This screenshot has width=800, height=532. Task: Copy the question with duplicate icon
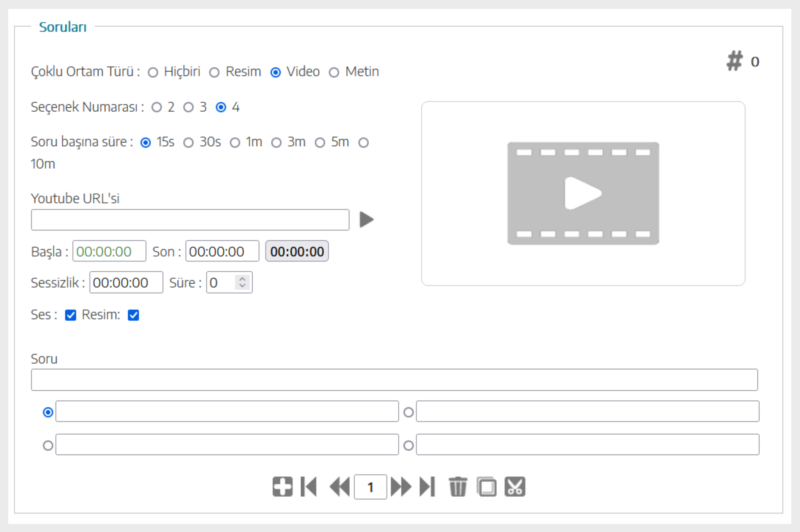(x=487, y=487)
